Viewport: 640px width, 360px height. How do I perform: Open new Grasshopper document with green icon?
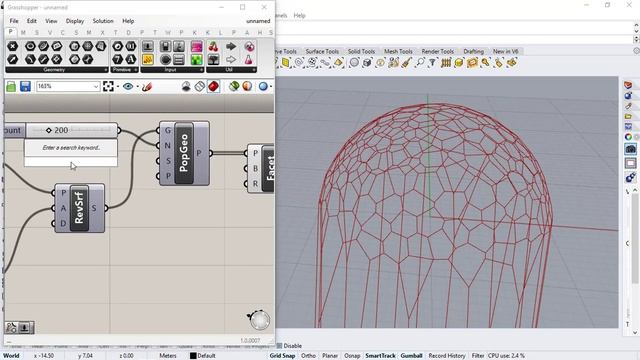pyautogui.click(x=11, y=87)
